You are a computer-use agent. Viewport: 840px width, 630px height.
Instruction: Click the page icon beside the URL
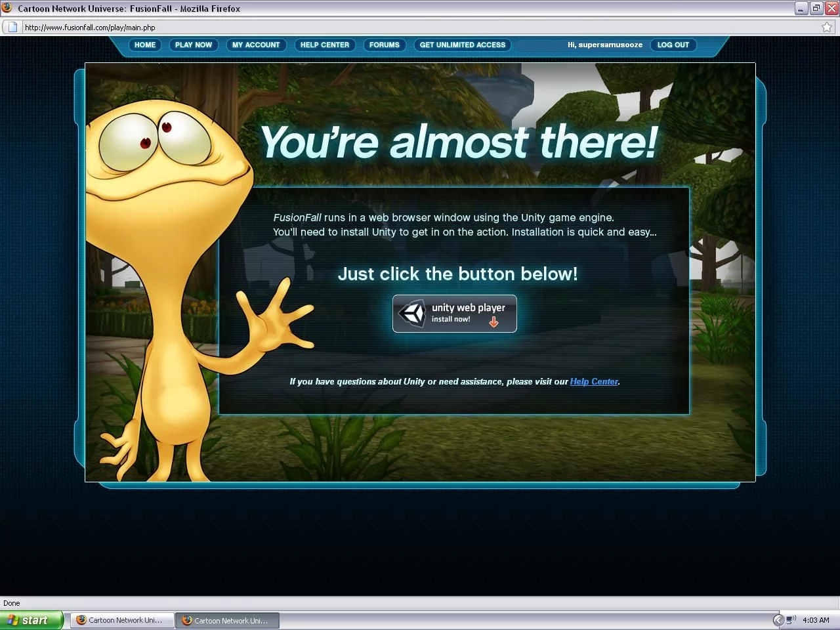point(12,27)
